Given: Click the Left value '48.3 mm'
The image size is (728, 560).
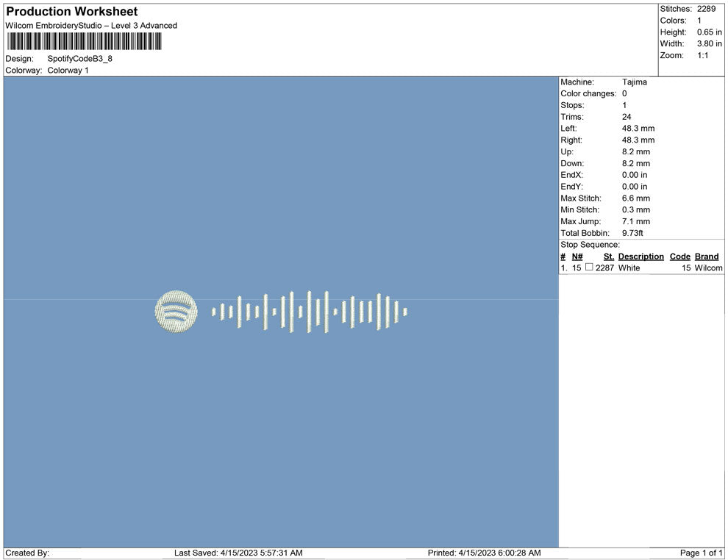Looking at the screenshot, I should 638,129.
